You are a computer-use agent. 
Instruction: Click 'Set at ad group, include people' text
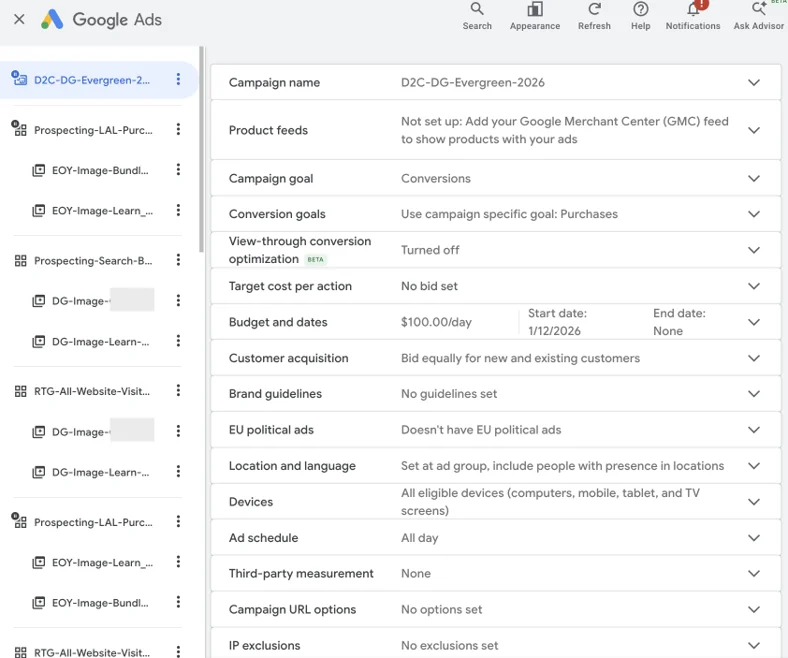click(562, 466)
